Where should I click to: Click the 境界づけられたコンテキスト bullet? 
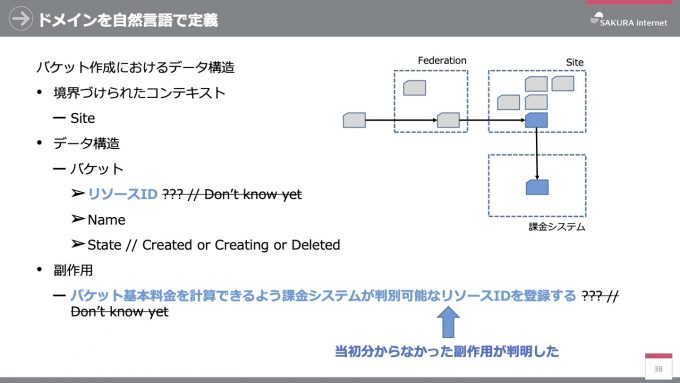[x=131, y=92]
